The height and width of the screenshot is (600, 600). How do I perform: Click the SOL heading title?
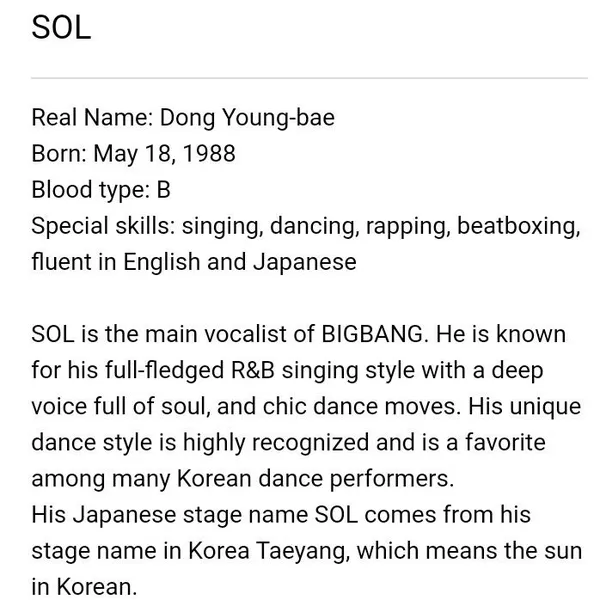pos(61,28)
